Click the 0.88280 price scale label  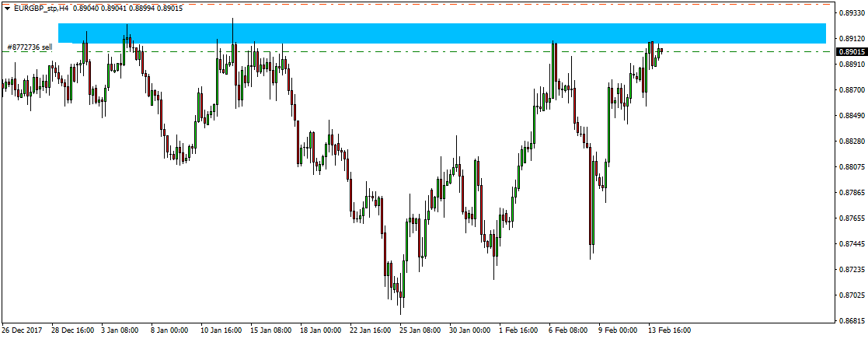click(851, 142)
